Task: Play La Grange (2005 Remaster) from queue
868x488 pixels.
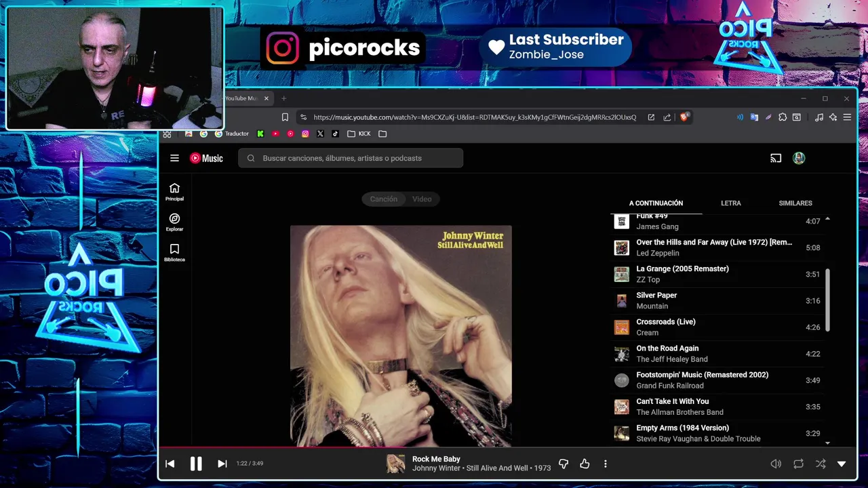Action: pos(717,274)
